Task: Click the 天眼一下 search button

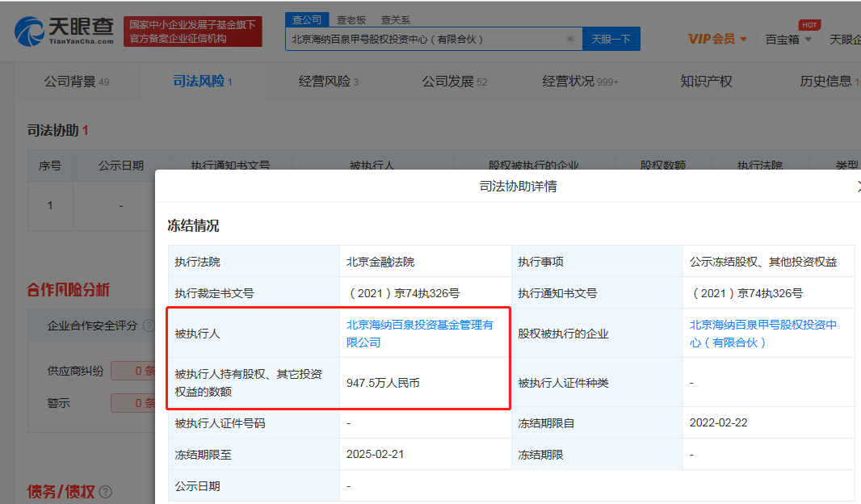Action: (611, 39)
